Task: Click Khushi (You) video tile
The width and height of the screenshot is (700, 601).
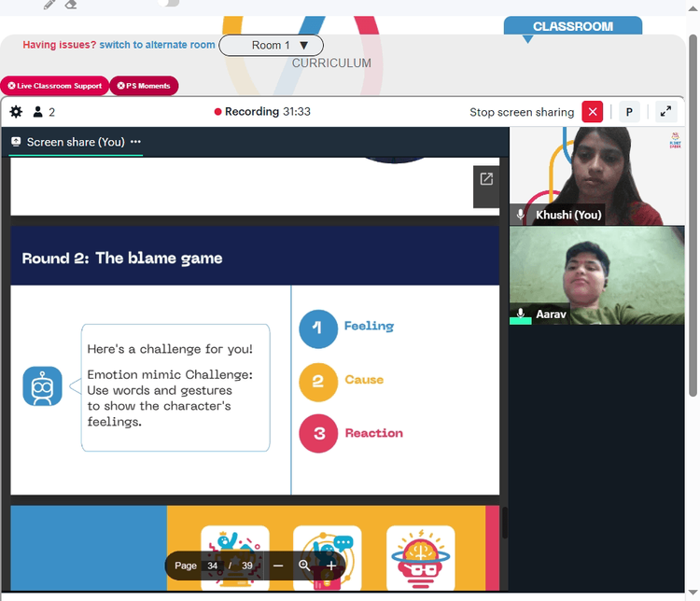Action: click(x=597, y=176)
